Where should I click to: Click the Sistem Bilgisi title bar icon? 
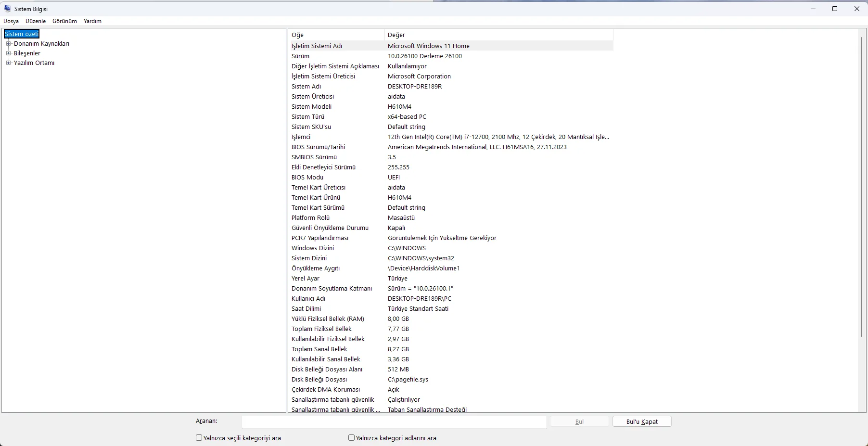[7, 9]
